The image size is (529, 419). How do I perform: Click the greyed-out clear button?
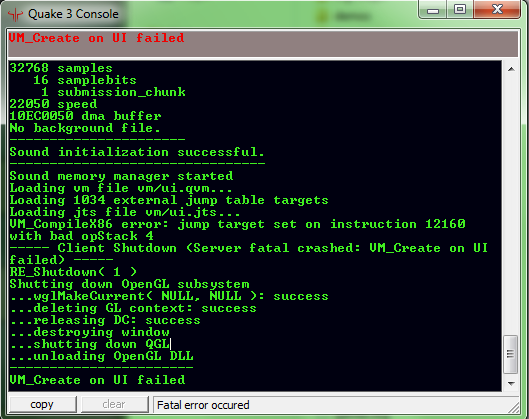click(x=114, y=404)
